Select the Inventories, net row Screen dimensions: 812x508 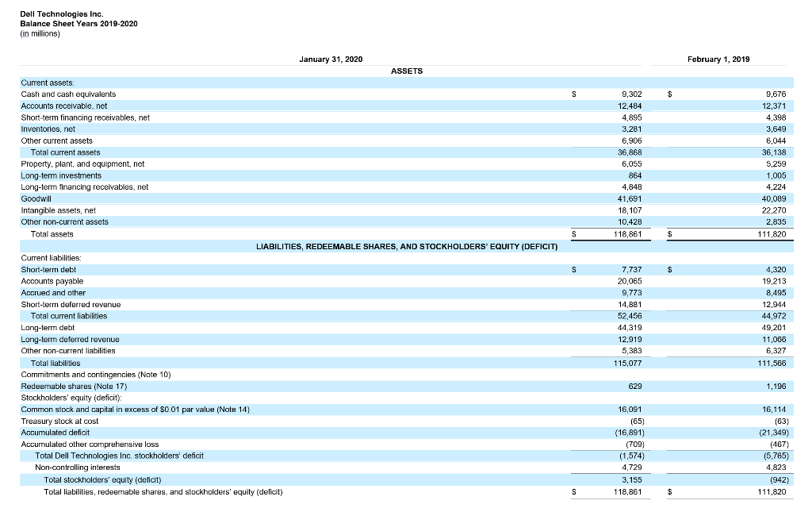coord(48,129)
